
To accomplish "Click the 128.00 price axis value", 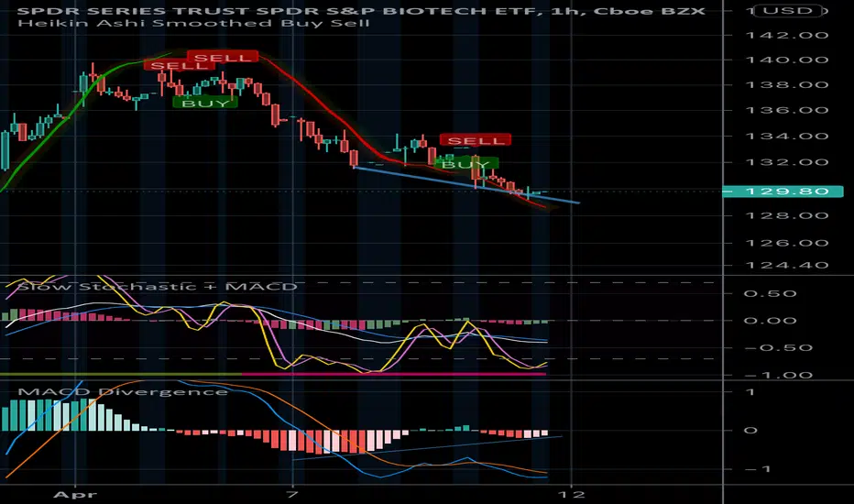I will point(786,215).
